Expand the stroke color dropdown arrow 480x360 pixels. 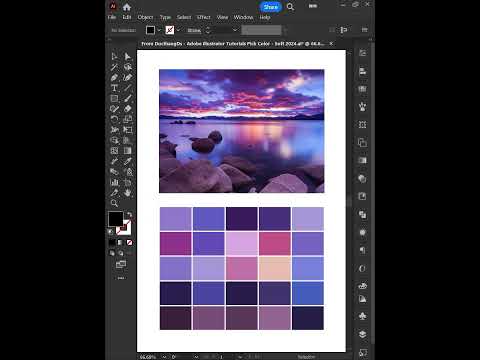(x=179, y=30)
